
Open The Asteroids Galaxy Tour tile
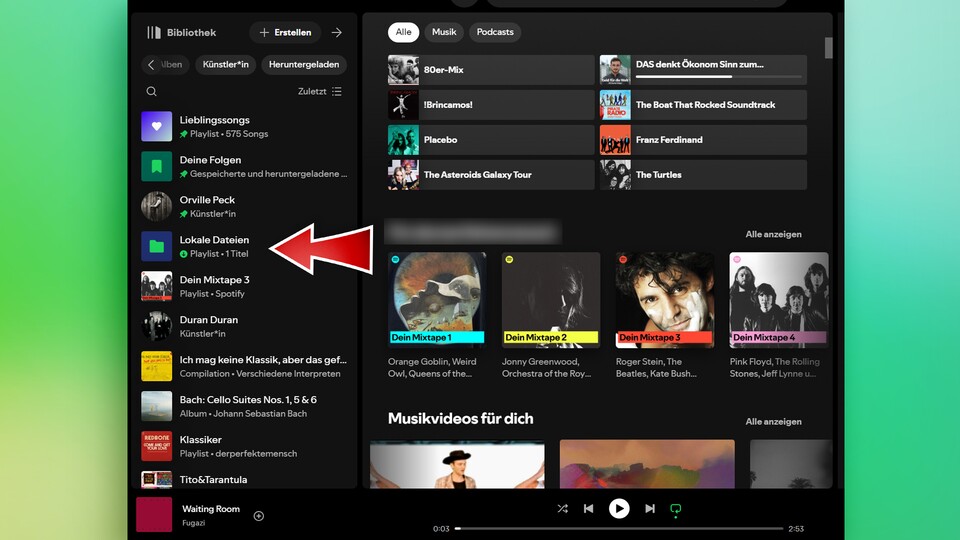[491, 174]
